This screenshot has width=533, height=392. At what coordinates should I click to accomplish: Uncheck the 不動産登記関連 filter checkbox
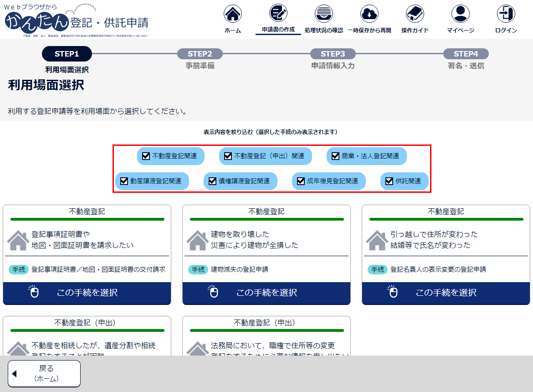pyautogui.click(x=146, y=156)
